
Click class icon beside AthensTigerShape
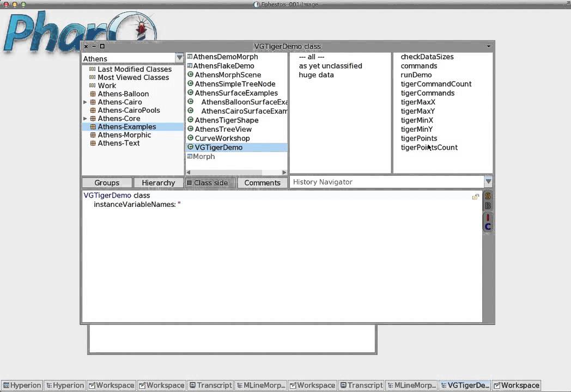190,120
